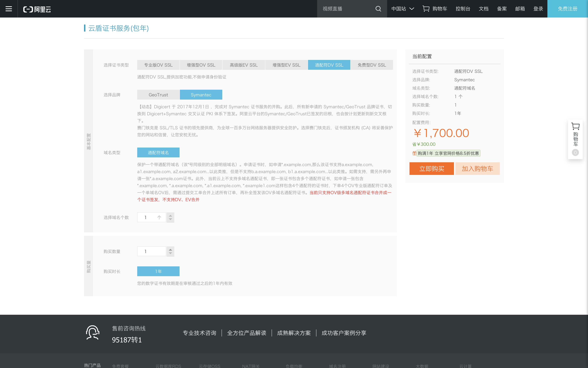Open 文档 in the top navigation

tap(484, 9)
